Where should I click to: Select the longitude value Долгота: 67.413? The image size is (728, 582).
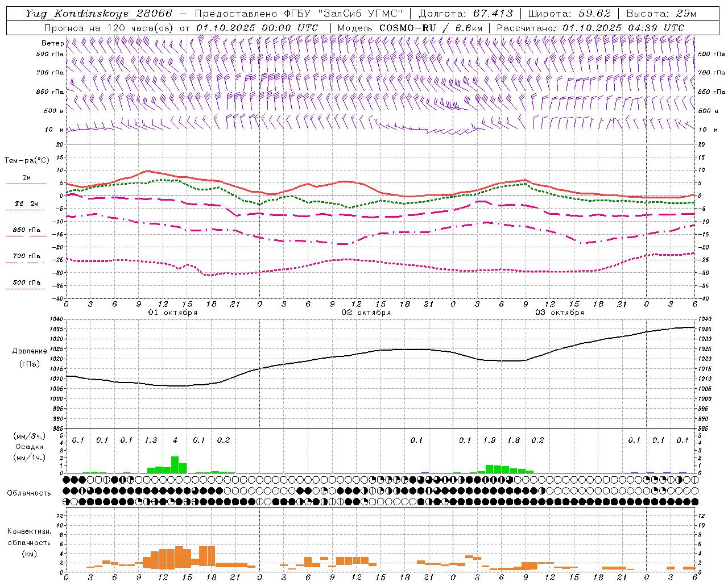[x=466, y=14]
